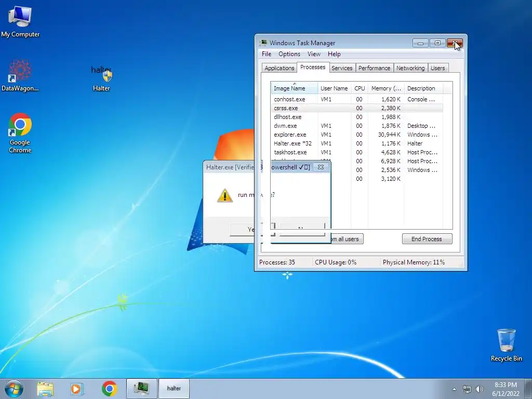Click the CPU Usage: 0% status entry
This screenshot has height=399, width=532.
(x=336, y=262)
